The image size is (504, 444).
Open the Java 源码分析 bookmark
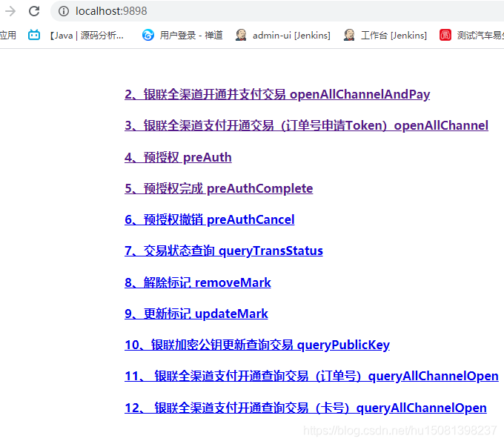coord(87,35)
